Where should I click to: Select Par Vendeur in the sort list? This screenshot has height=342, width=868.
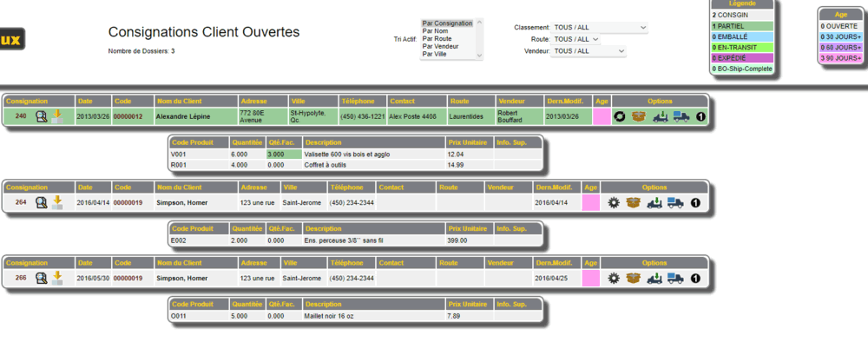click(437, 47)
